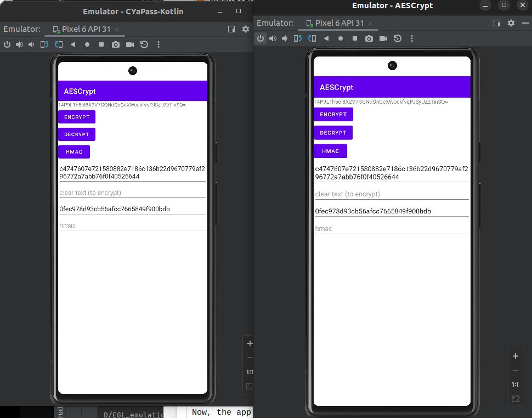
Task: Close Pixel 6 API 31 tab in AESCrypt window
Action: pos(370,24)
